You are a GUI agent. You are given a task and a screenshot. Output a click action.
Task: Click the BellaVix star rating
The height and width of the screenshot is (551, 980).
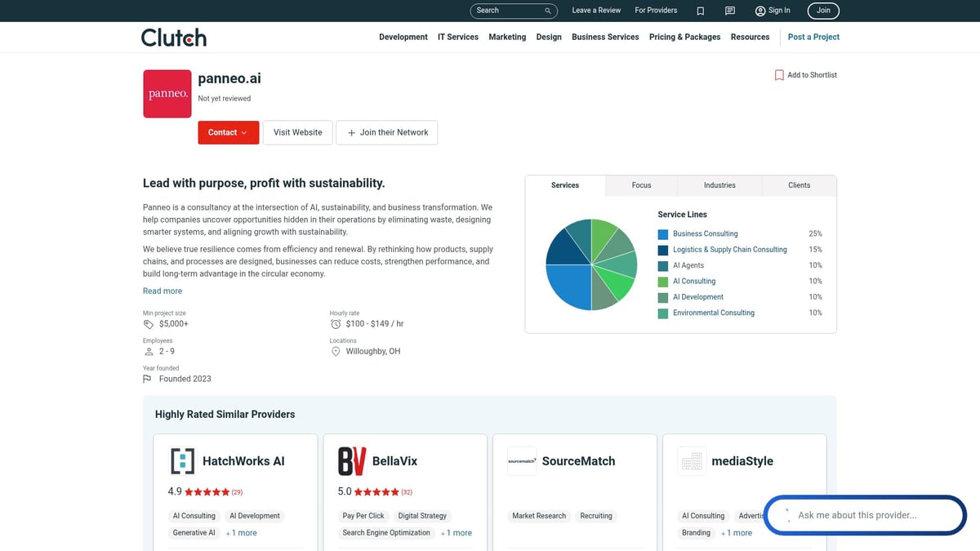pos(376,492)
